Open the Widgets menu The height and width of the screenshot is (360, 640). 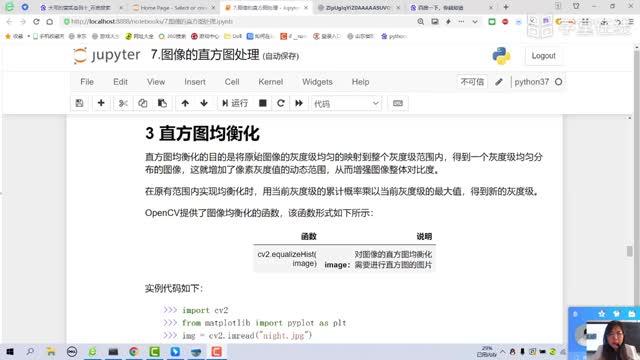coord(317,82)
